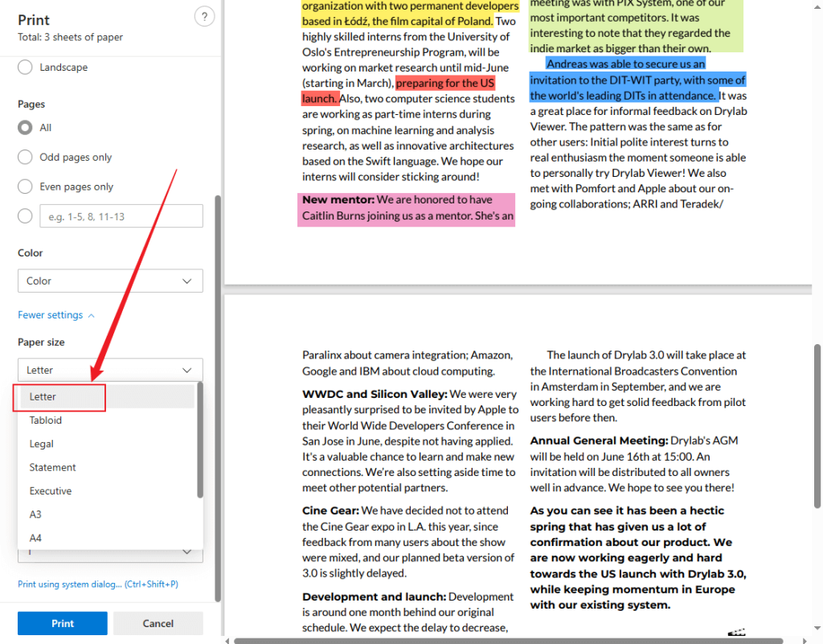Choose Even pages only option
The image size is (823, 644).
26,187
